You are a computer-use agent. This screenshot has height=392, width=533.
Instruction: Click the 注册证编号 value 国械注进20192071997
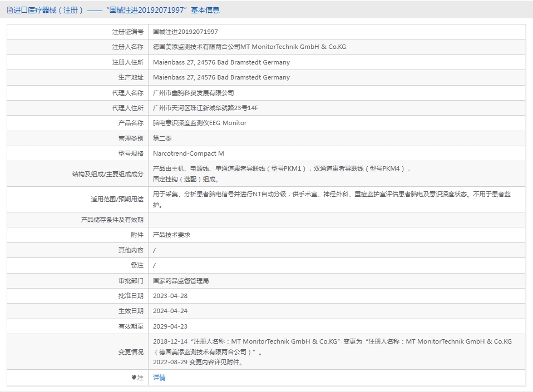click(185, 32)
